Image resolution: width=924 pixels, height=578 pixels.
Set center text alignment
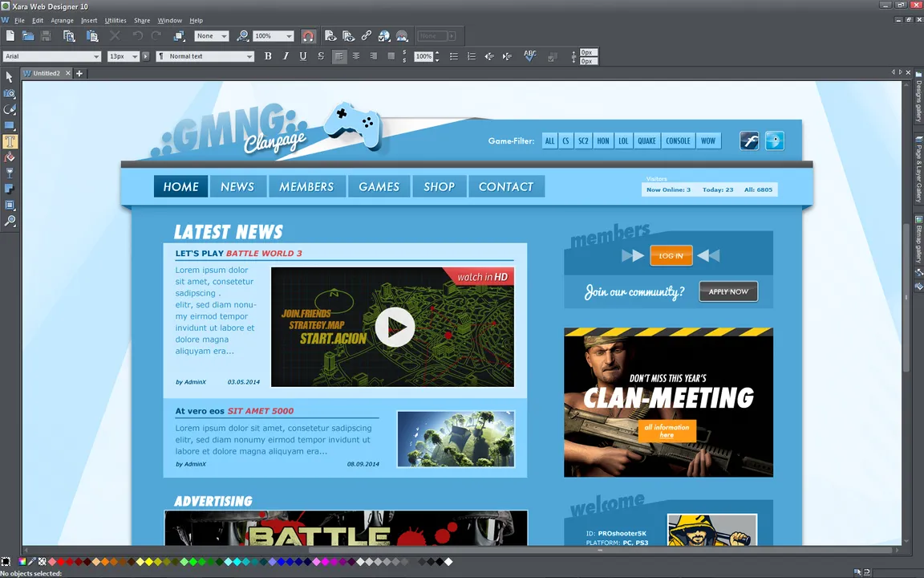click(x=356, y=56)
